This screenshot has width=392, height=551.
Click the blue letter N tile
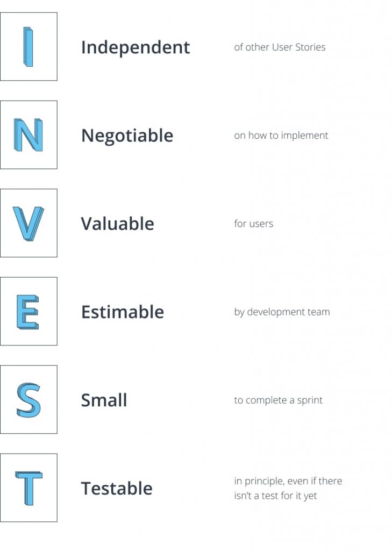(x=28, y=135)
